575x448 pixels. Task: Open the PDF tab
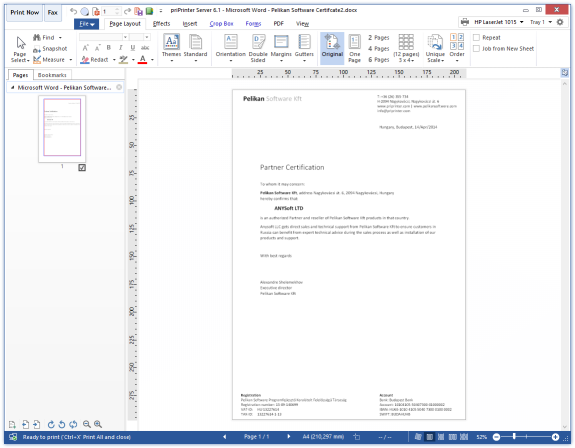tap(278, 24)
